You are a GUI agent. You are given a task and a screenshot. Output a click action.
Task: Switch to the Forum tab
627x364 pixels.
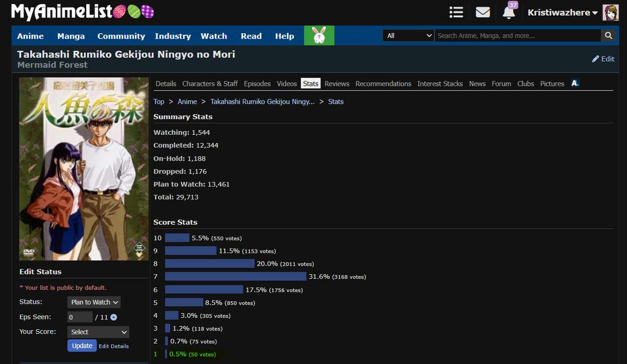(502, 84)
